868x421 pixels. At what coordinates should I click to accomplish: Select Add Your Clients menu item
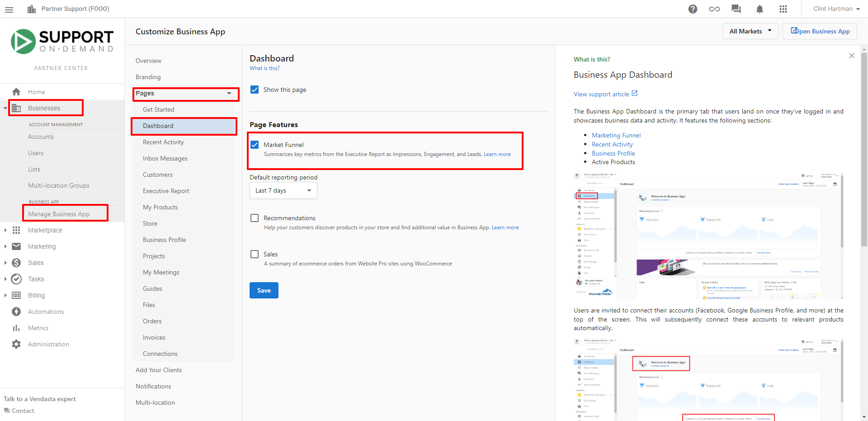tap(159, 370)
